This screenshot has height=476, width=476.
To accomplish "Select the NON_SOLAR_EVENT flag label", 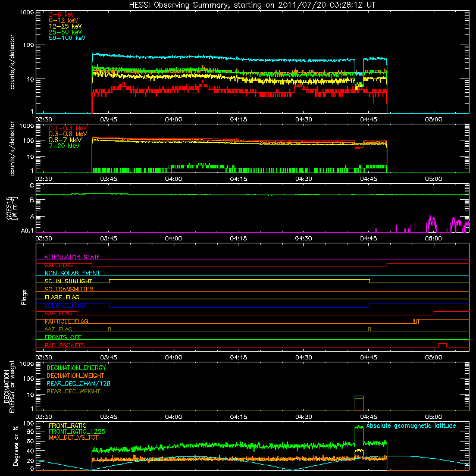I will pyautogui.click(x=72, y=273).
